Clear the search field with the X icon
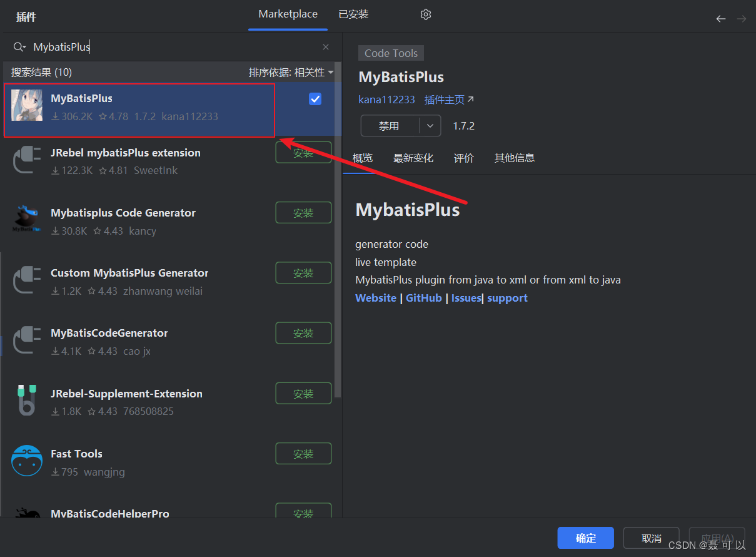Image resolution: width=756 pixels, height=557 pixels. pyautogui.click(x=326, y=47)
